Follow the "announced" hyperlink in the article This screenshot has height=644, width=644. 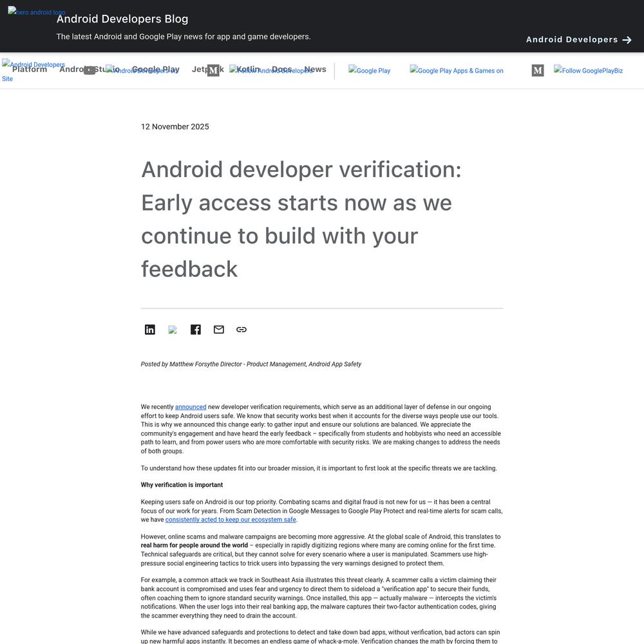coord(191,407)
